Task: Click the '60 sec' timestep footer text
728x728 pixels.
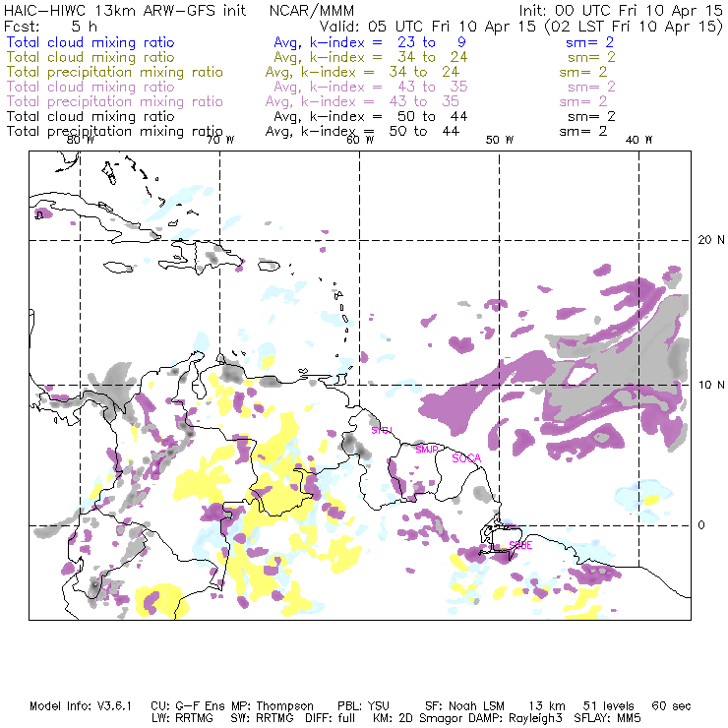Action: click(671, 706)
